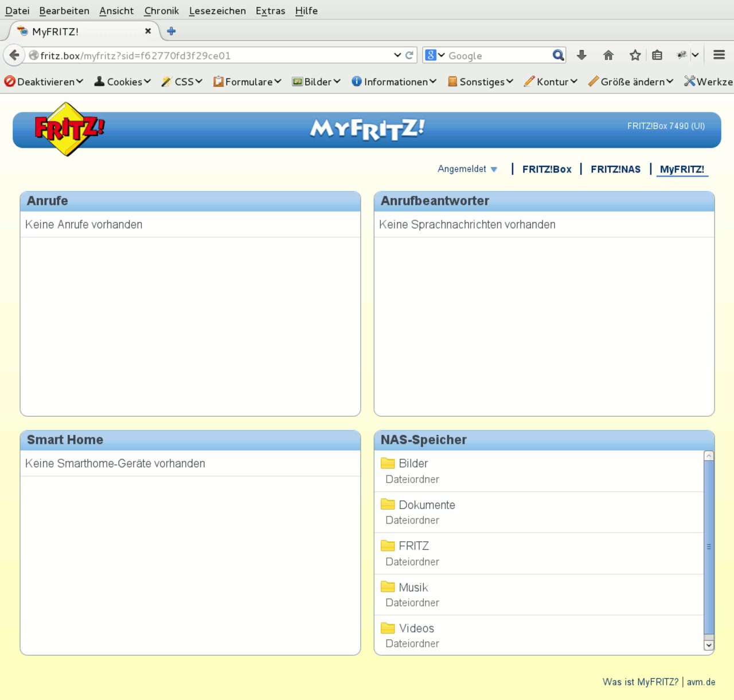
Task: Open the Ansicht menu
Action: tap(116, 10)
